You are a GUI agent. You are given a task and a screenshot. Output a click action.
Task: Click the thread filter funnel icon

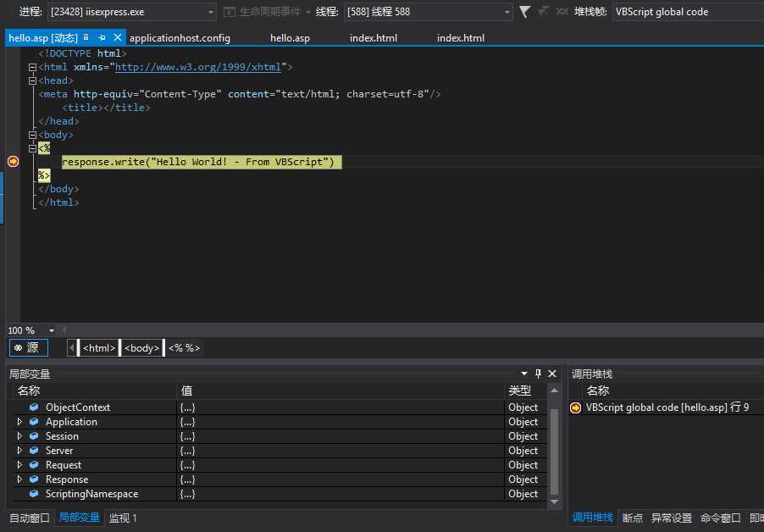coord(525,12)
